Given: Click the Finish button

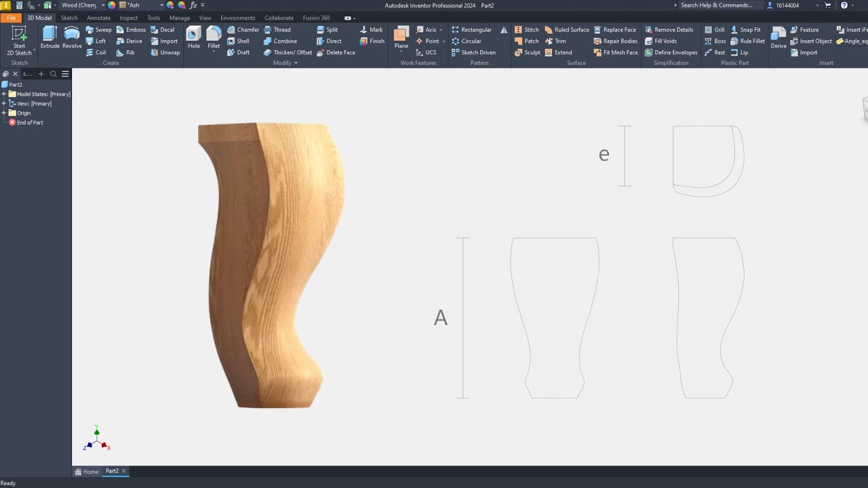Looking at the screenshot, I should click(x=372, y=41).
